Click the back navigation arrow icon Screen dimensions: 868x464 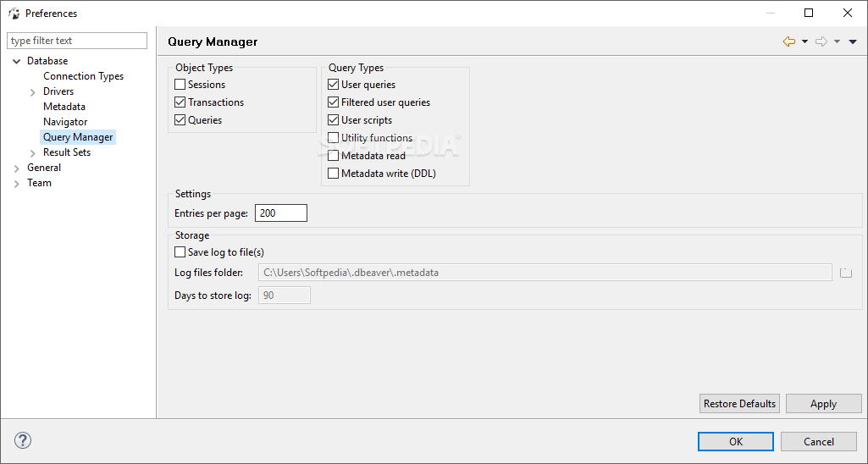point(789,41)
